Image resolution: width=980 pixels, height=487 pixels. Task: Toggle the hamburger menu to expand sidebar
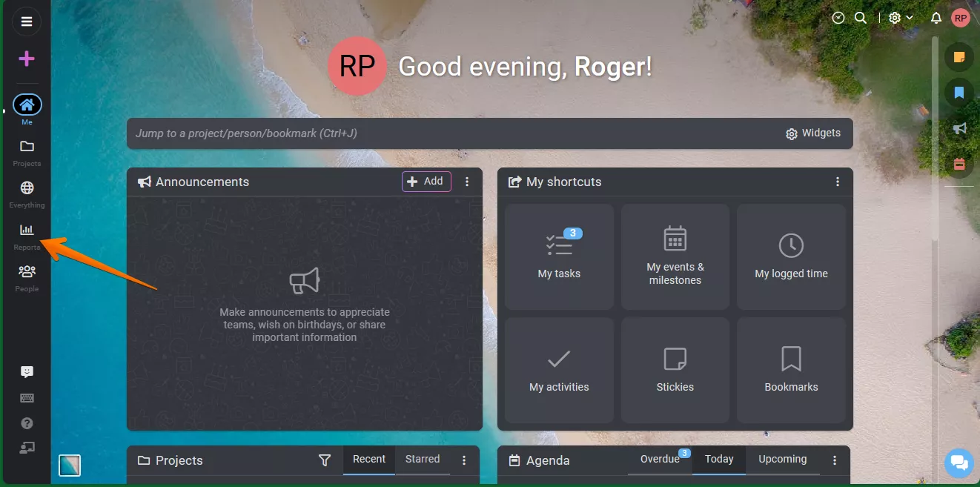pos(27,21)
